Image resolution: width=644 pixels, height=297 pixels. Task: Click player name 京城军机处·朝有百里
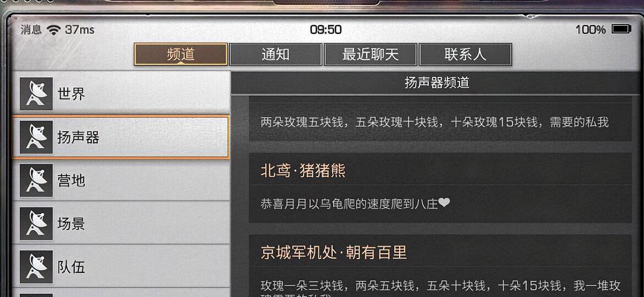click(333, 252)
